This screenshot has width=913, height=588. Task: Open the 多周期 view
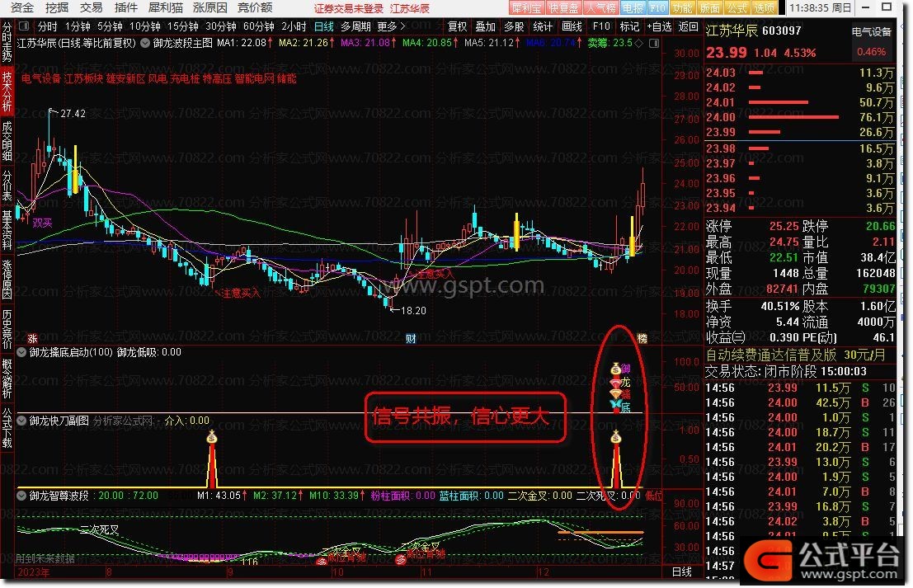click(355, 26)
